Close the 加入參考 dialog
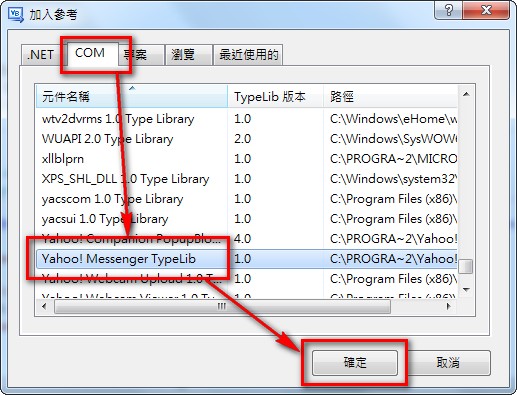Viewport: 517px width, 395px height. 486,11
